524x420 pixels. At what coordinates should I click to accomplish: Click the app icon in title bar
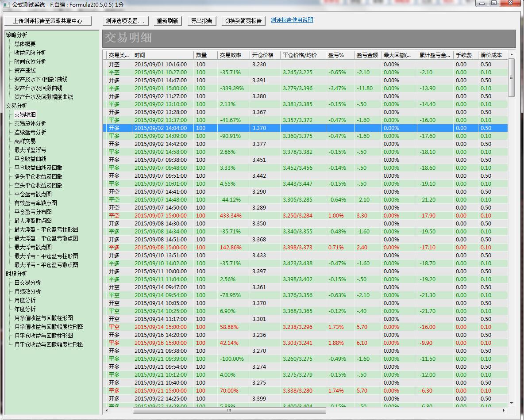pyautogui.click(x=6, y=4)
